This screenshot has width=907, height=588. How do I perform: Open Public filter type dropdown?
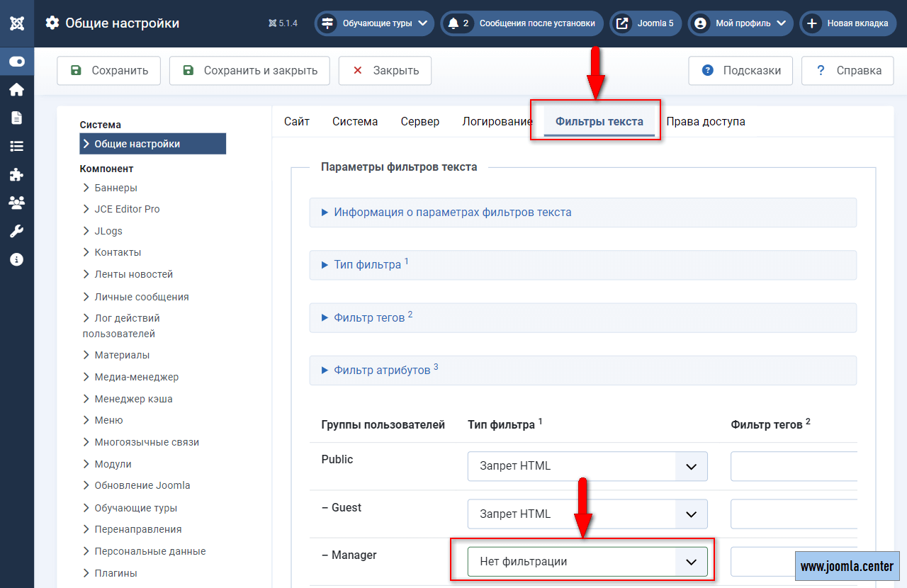click(587, 466)
